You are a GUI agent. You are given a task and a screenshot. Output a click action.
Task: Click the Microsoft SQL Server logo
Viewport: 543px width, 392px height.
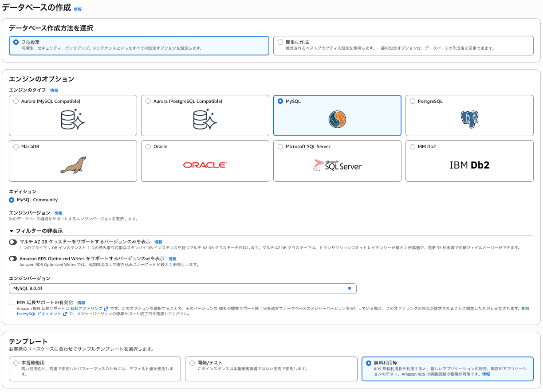[337, 165]
